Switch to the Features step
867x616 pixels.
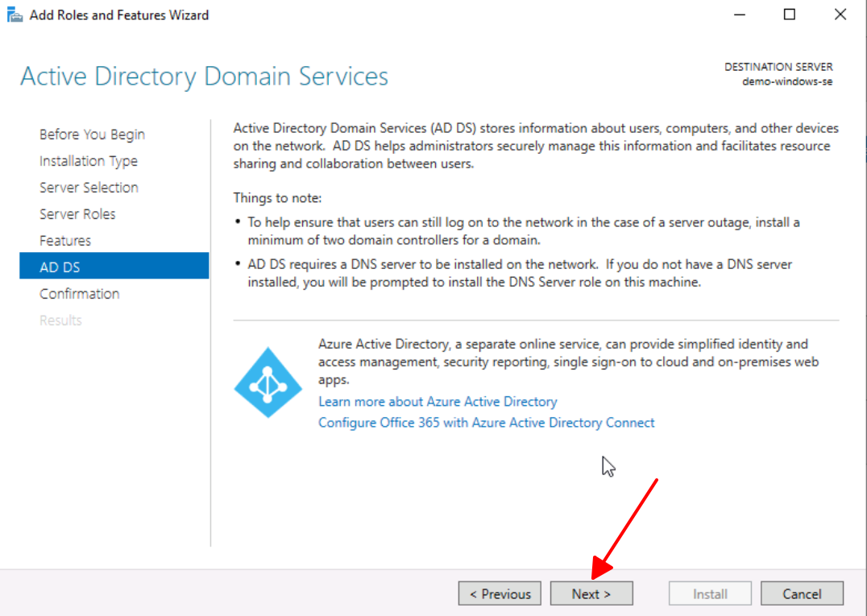coord(65,241)
